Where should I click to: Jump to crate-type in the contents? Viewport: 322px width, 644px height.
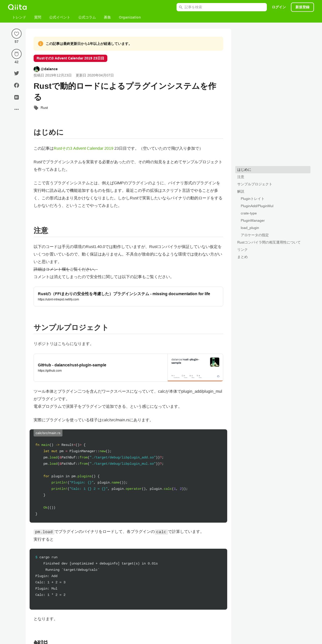point(249,213)
